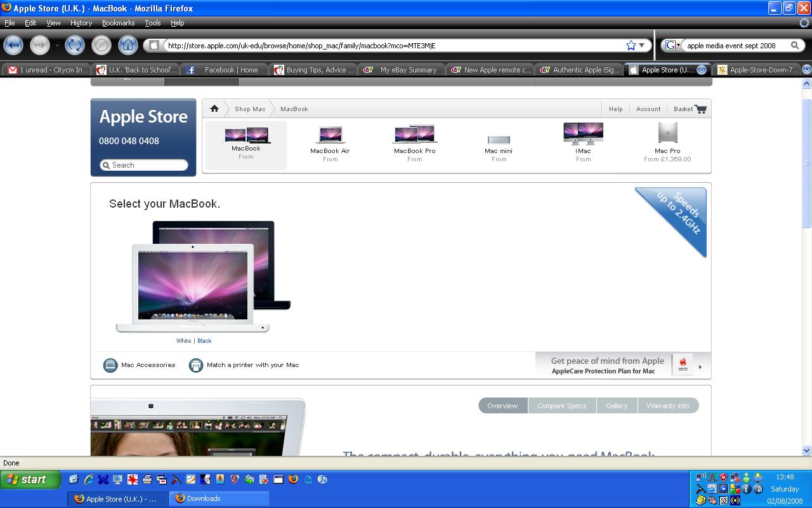Open Mac Accessories link
Viewport: 812px width, 508px height.
(x=140, y=365)
